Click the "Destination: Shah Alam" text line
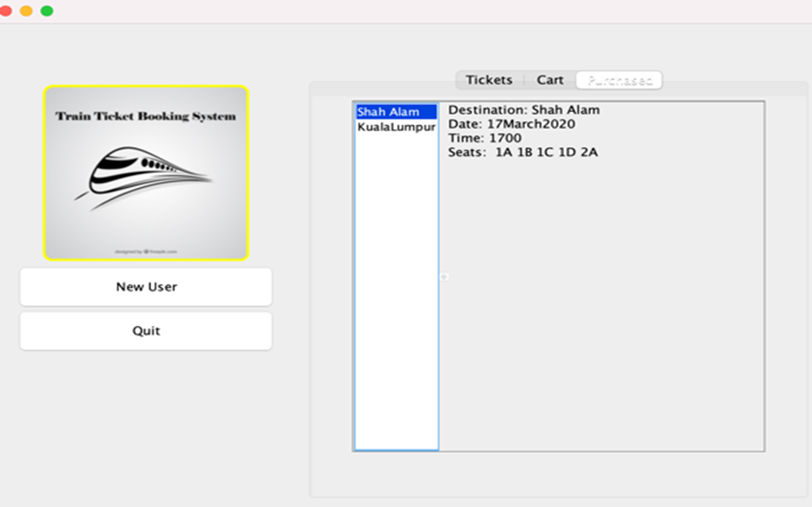812x507 pixels. point(522,110)
